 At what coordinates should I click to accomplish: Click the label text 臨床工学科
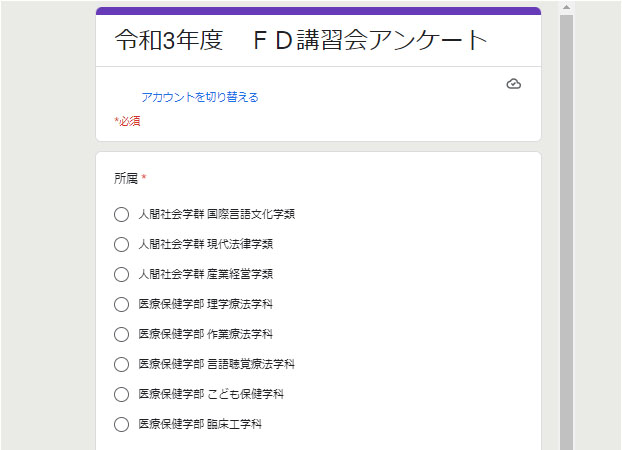point(234,424)
